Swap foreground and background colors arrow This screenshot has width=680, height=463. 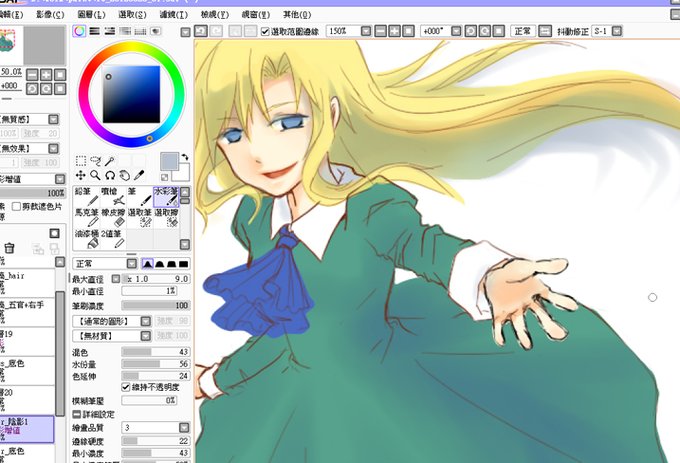tap(185, 157)
